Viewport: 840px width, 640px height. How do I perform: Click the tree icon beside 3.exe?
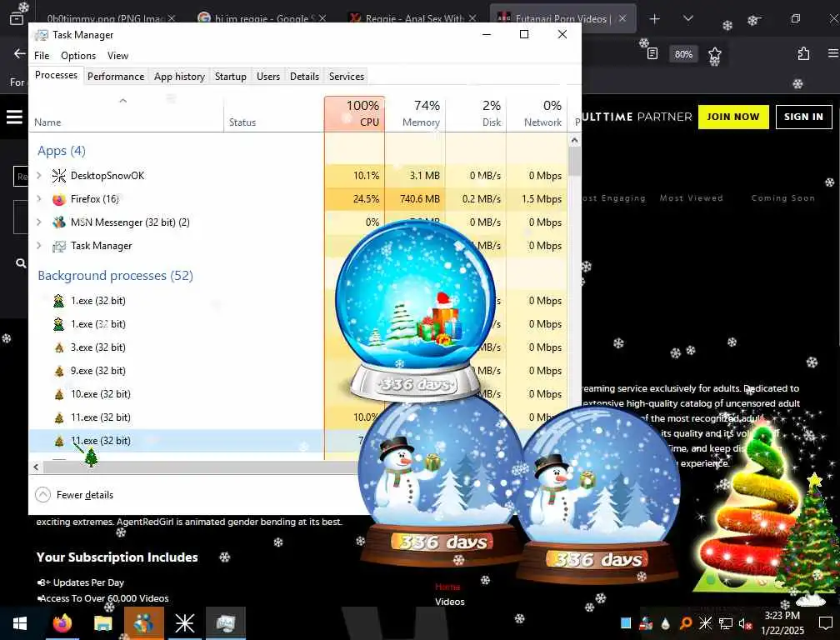(59, 347)
